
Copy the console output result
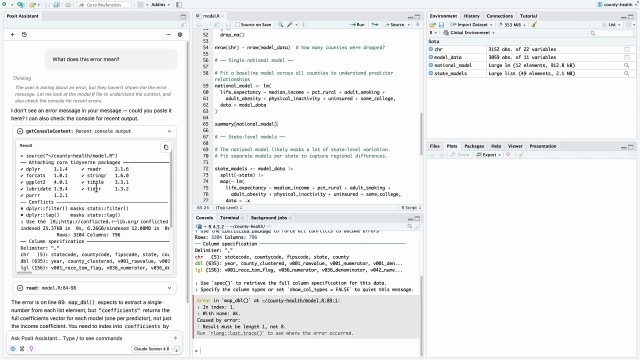pos(166,147)
